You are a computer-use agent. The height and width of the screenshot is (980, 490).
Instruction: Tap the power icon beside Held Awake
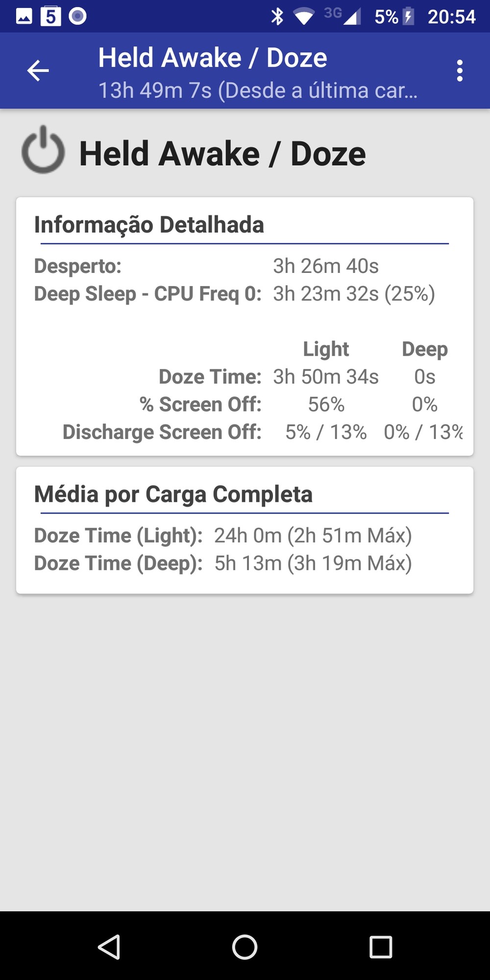pyautogui.click(x=43, y=150)
